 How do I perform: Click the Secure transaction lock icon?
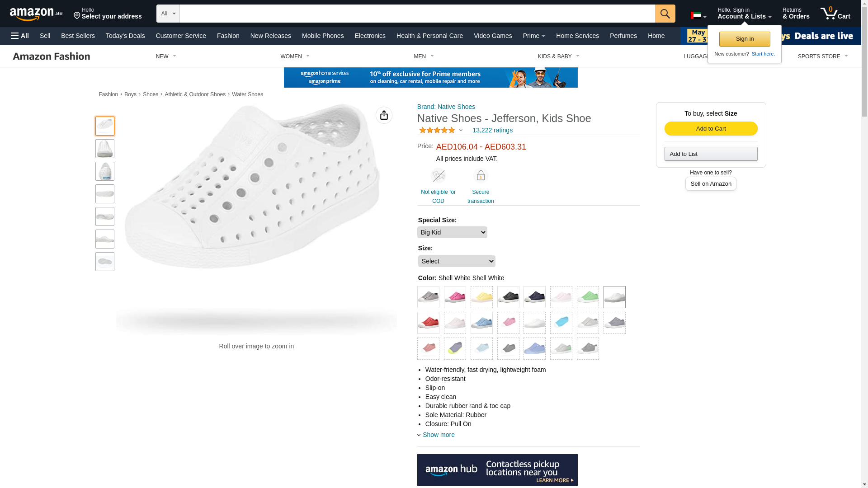click(481, 176)
